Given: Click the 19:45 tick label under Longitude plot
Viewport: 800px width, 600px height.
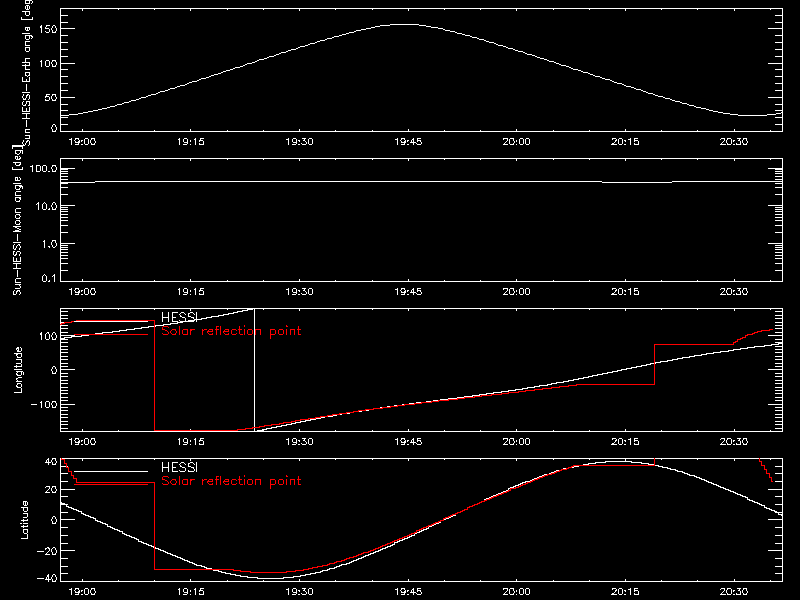Looking at the screenshot, I should (x=408, y=442).
